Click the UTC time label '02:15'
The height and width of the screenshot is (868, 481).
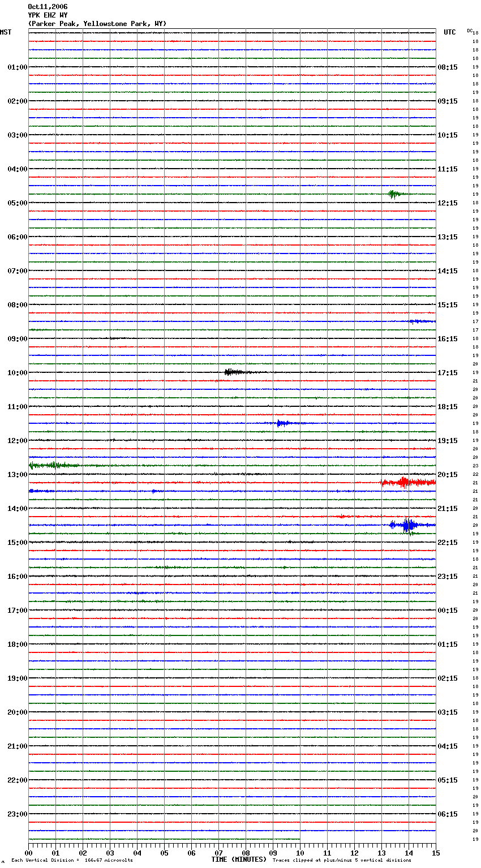(448, 678)
